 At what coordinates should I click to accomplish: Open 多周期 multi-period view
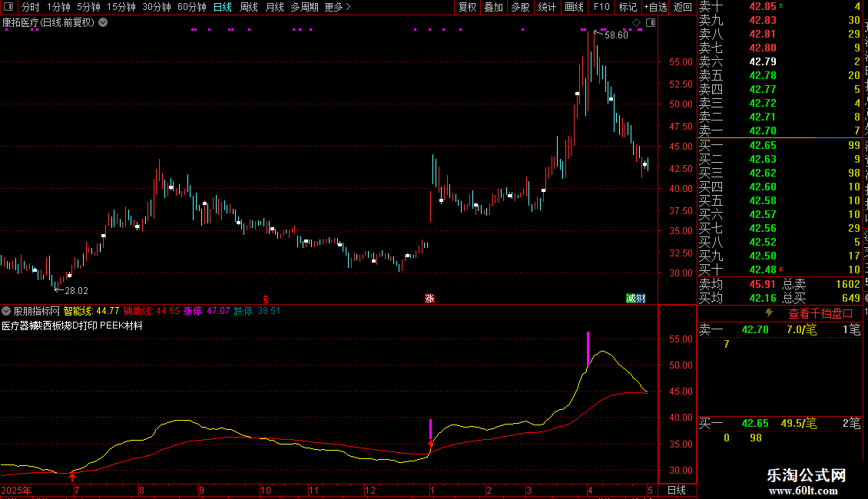(x=304, y=7)
